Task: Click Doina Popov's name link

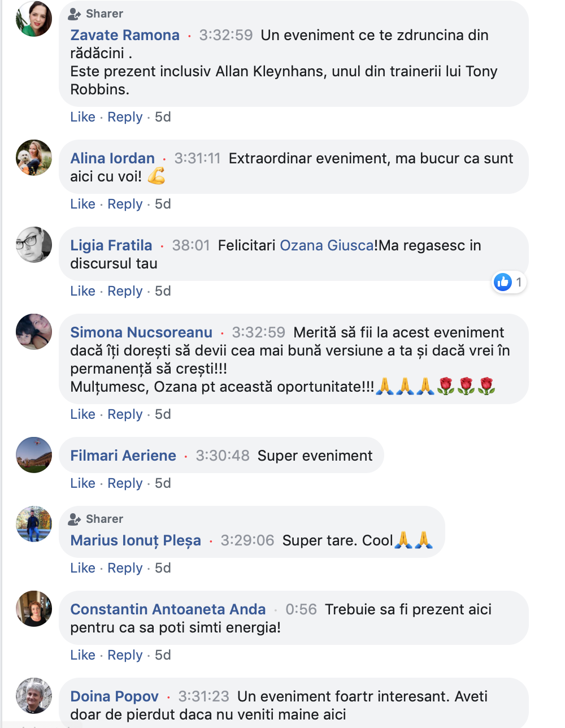Action: click(114, 696)
